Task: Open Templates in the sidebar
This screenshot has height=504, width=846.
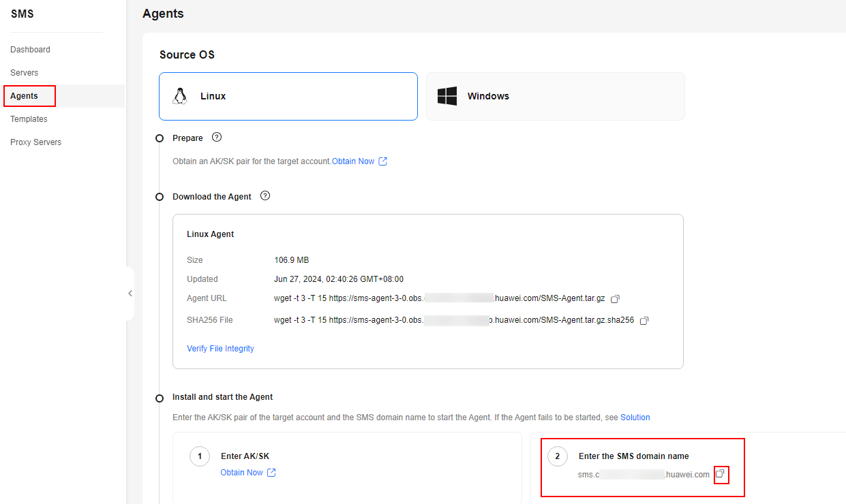Action: (29, 119)
